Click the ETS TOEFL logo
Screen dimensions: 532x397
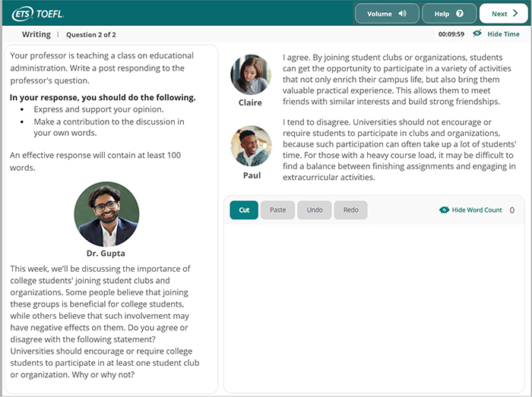(38, 14)
